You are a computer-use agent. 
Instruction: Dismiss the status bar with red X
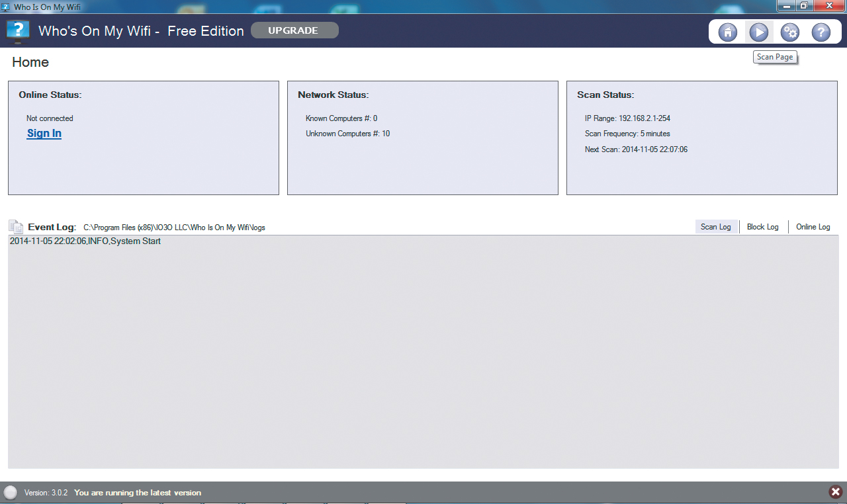pos(835,491)
